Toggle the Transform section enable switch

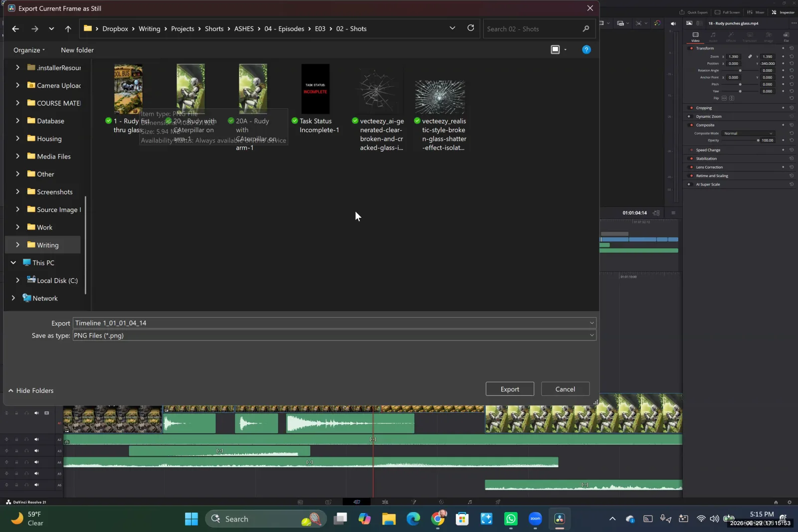coord(691,48)
